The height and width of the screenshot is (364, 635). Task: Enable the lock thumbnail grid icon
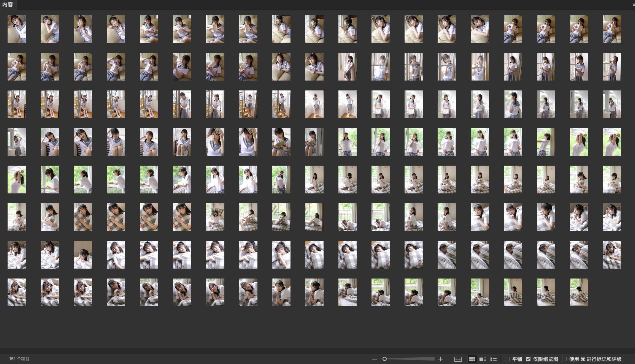click(458, 359)
